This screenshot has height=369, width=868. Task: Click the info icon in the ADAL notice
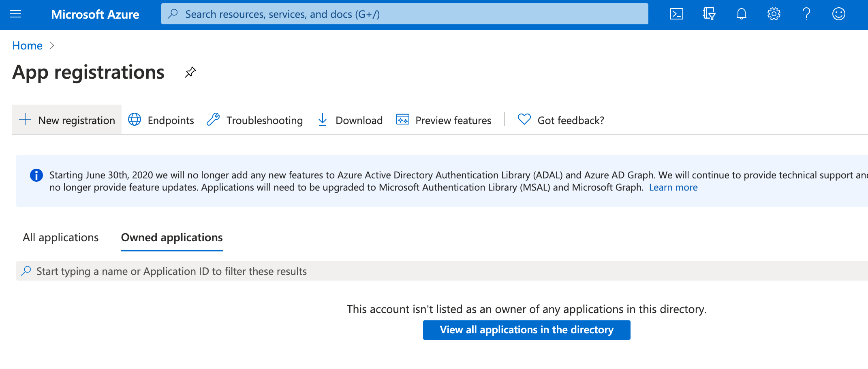[36, 175]
